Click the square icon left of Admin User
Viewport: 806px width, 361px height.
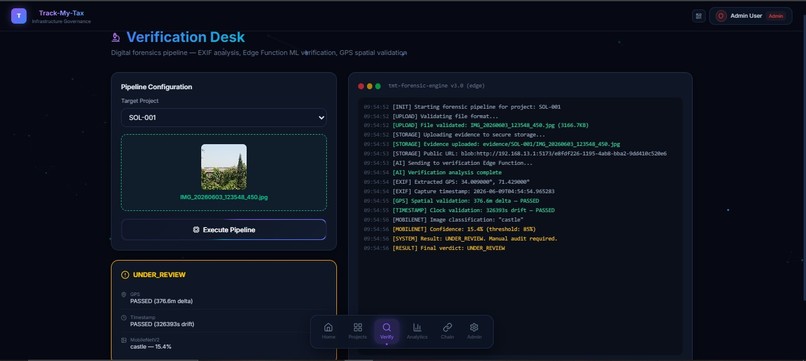[698, 16]
